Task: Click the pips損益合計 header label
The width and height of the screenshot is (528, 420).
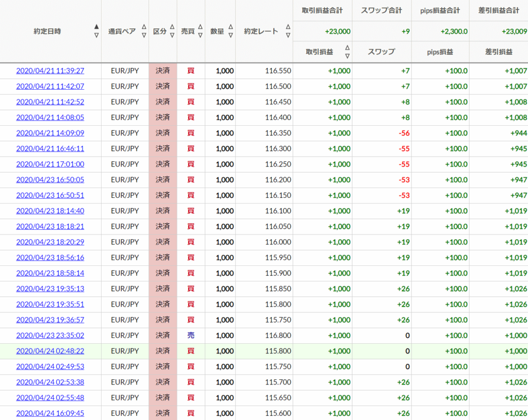Action: coord(440,10)
